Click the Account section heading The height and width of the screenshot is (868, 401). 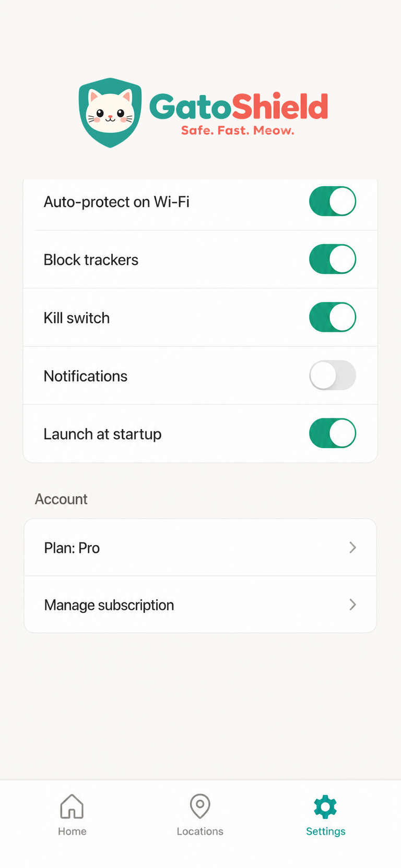click(61, 499)
